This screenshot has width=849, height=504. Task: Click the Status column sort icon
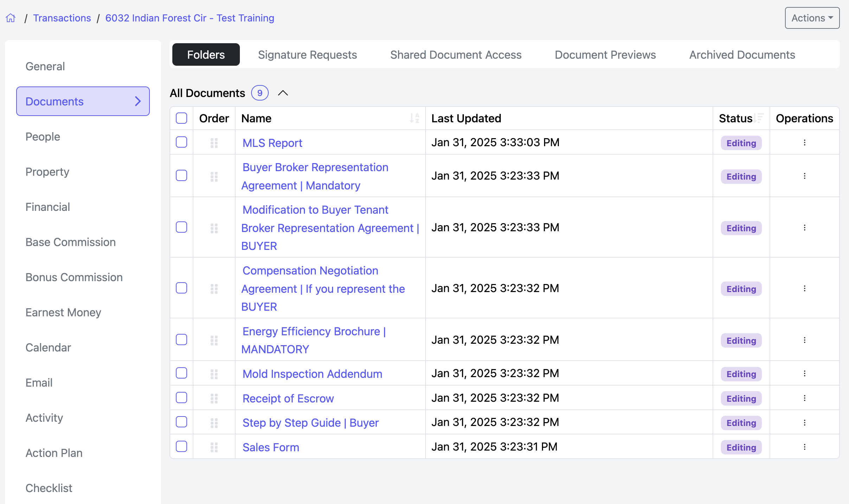(759, 118)
